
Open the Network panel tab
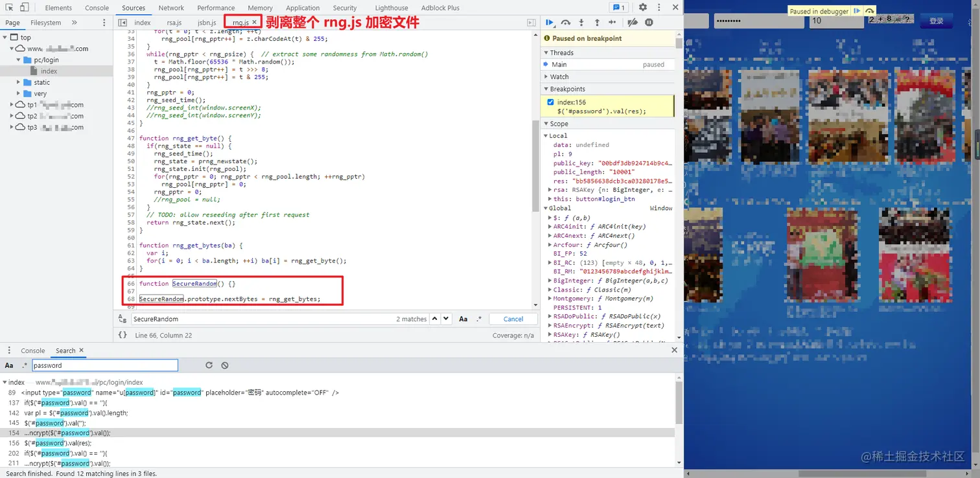[171, 8]
